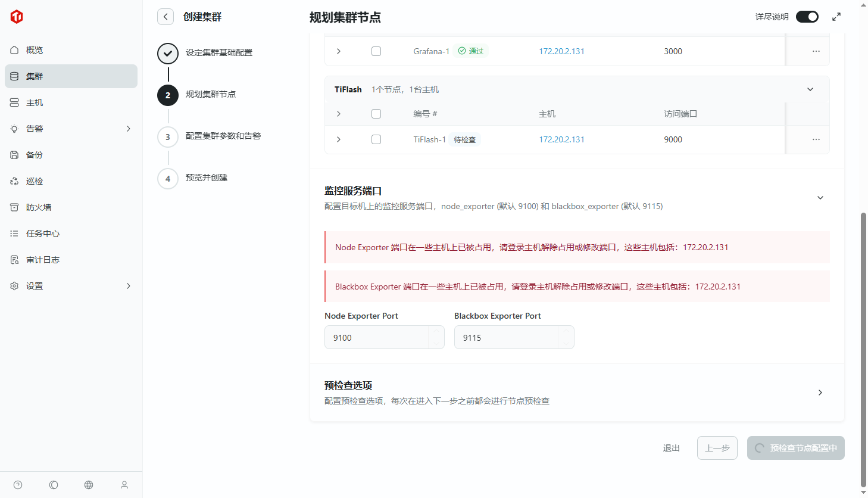This screenshot has height=498, width=868.
Task: Open 主机 in the sidebar
Action: click(x=35, y=102)
